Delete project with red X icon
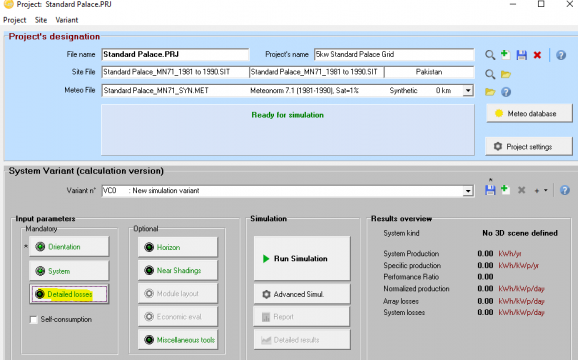The image size is (578, 360). (x=537, y=55)
